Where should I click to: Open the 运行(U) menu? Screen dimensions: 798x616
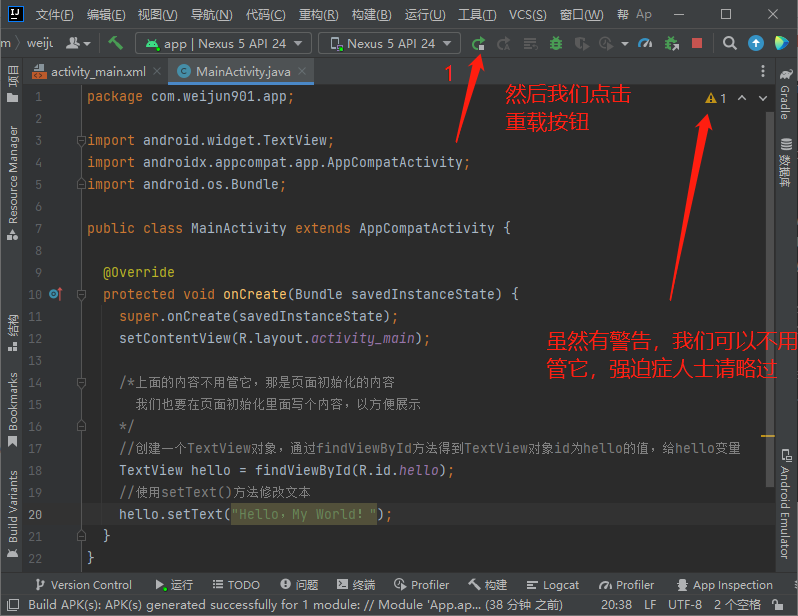[x=425, y=15]
